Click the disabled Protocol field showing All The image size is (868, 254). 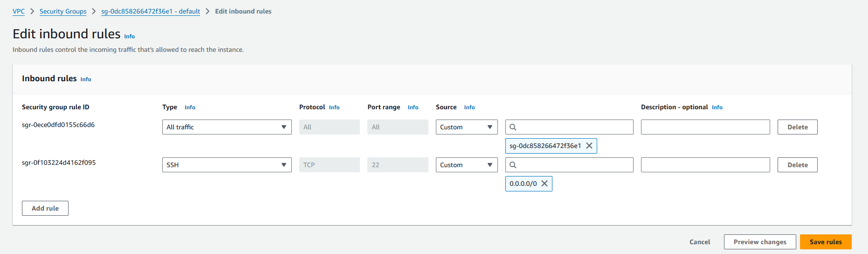pos(330,127)
